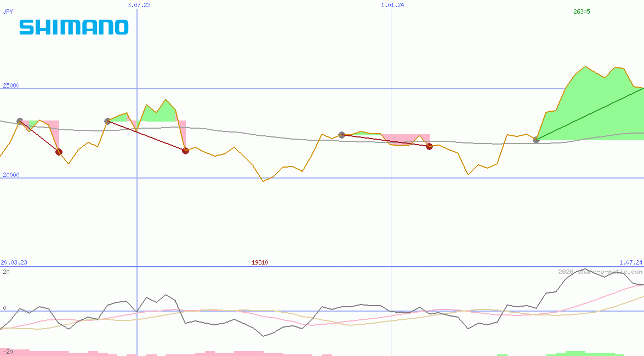Click the gray marker starting the green uptrend line
The height and width of the screenshot is (356, 644).
point(535,141)
